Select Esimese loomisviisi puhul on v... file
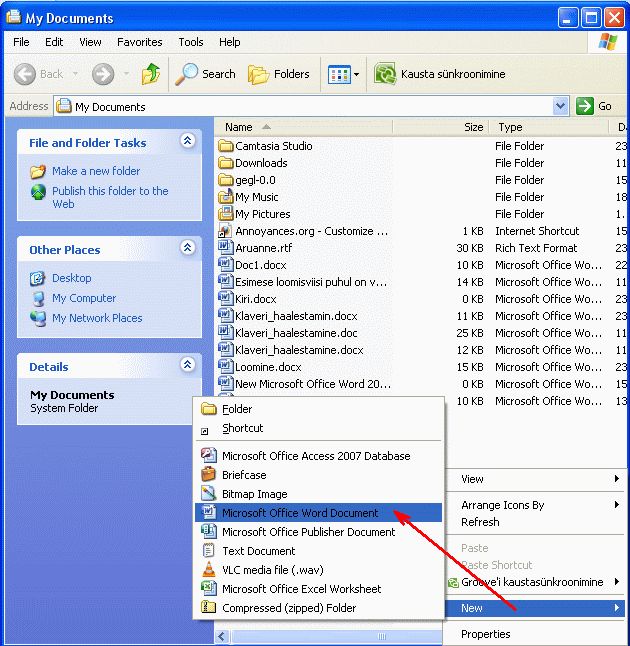The height and width of the screenshot is (646, 630). click(311, 282)
